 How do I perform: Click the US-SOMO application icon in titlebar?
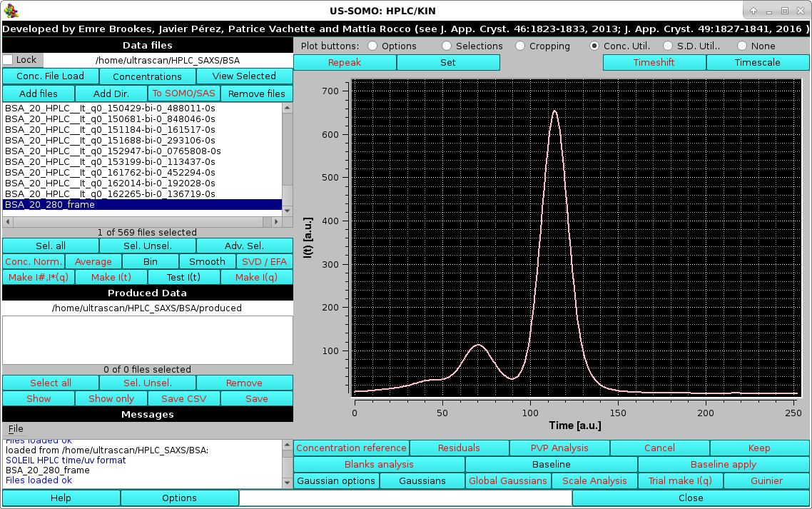click(x=10, y=10)
